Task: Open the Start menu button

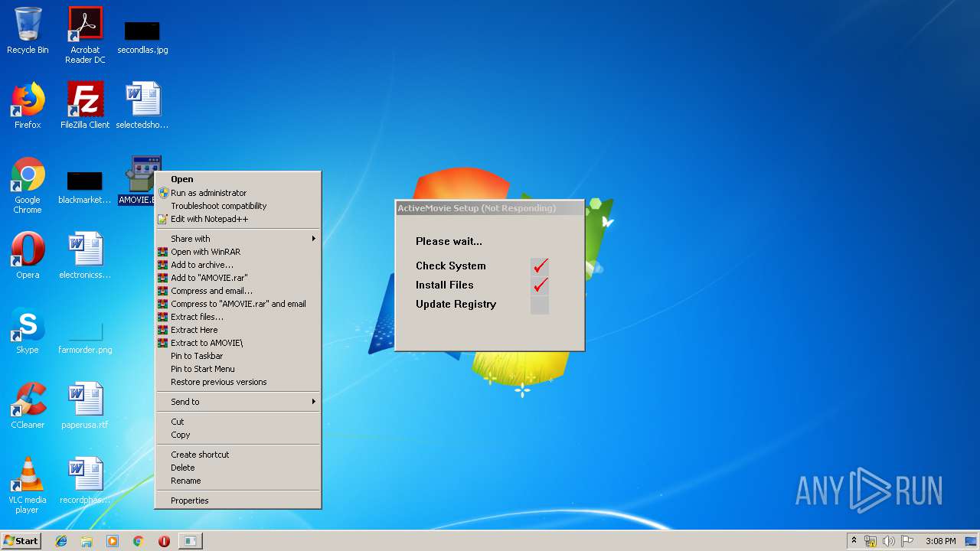Action: pos(21,541)
